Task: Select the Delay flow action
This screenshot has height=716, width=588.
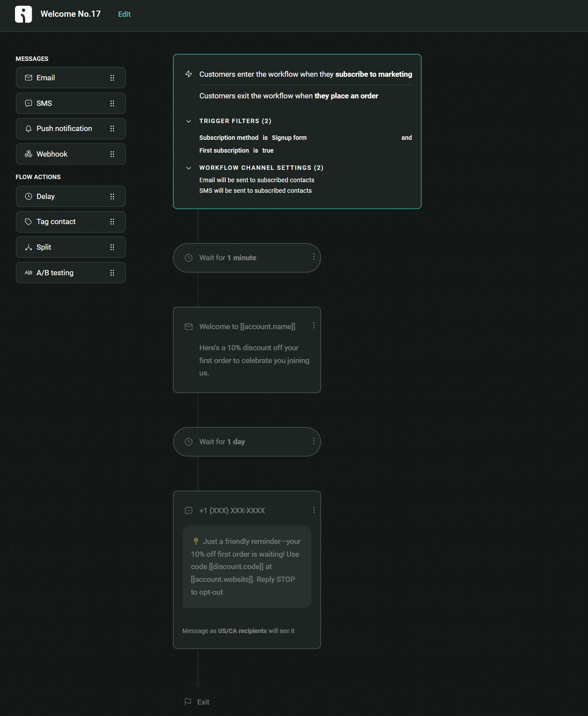Action: click(71, 196)
